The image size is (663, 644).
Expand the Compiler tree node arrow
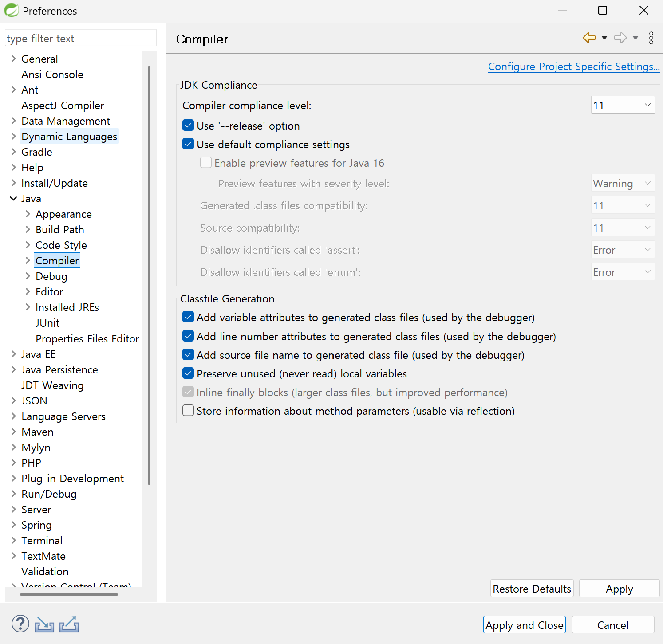[28, 260]
